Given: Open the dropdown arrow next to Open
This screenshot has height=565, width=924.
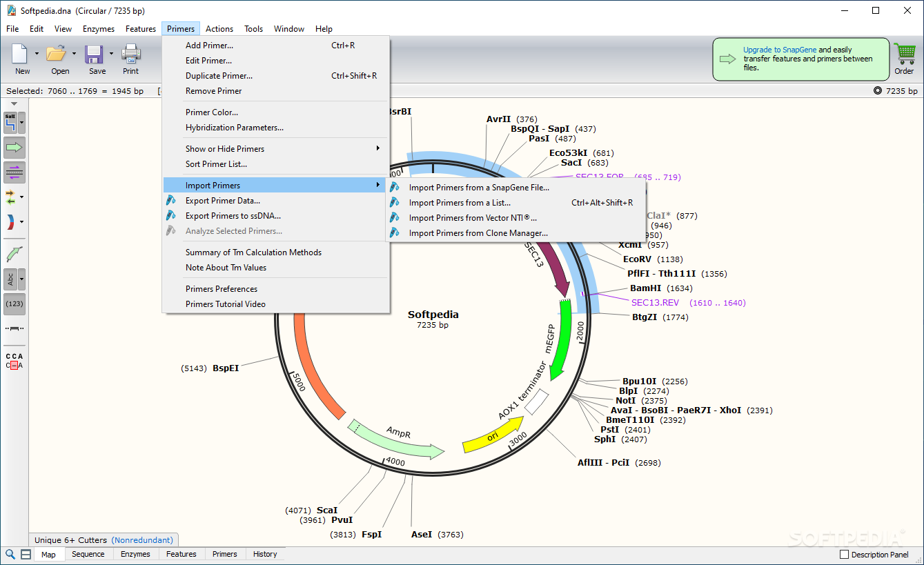Looking at the screenshot, I should 74,53.
